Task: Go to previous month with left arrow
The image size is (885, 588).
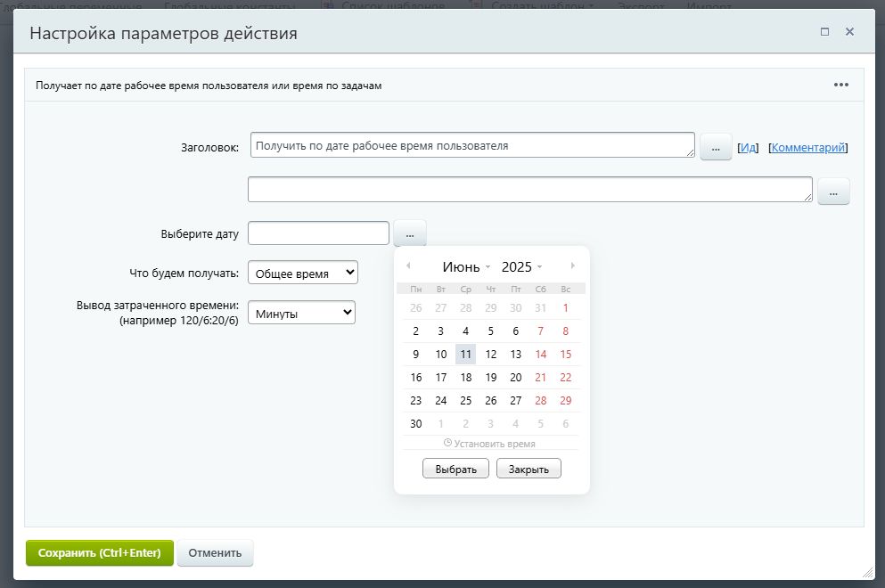Action: pos(409,265)
